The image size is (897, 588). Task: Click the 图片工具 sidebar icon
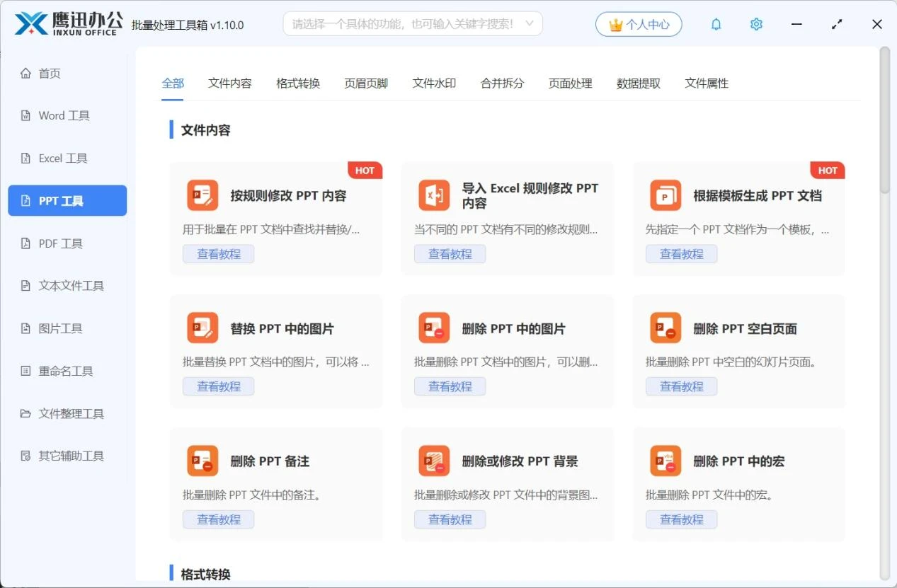(x=26, y=328)
